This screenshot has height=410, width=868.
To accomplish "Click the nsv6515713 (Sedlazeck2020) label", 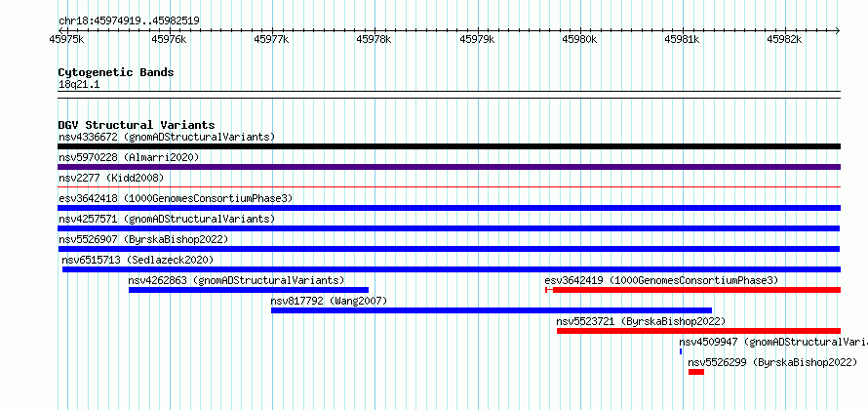I will (138, 260).
